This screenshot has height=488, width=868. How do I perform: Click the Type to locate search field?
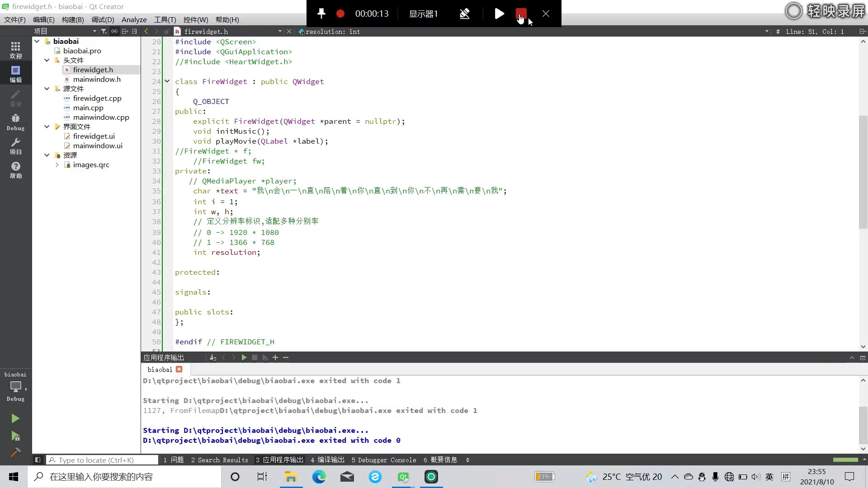click(x=103, y=460)
